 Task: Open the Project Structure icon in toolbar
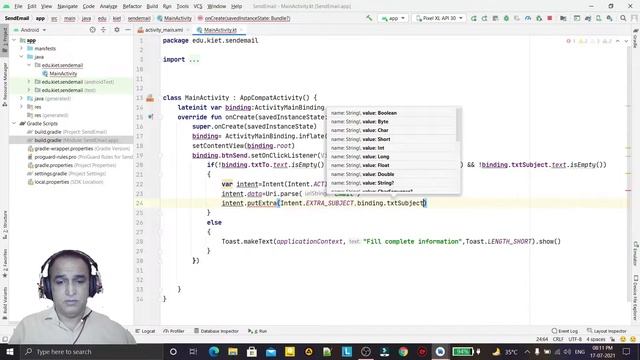563,18
